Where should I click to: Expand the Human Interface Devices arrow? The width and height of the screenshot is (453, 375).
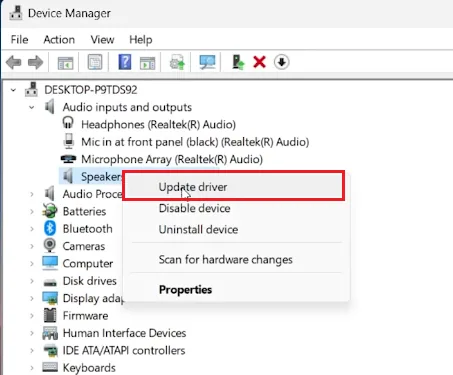pyautogui.click(x=32, y=333)
